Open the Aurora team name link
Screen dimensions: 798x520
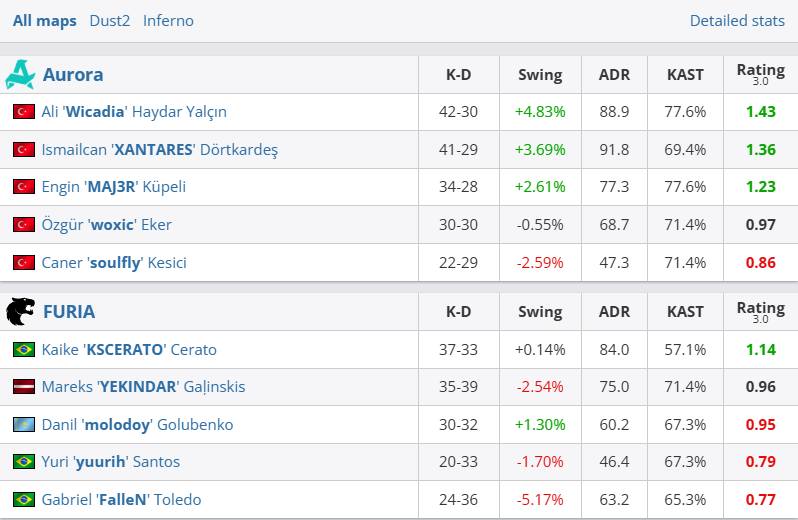(x=73, y=75)
